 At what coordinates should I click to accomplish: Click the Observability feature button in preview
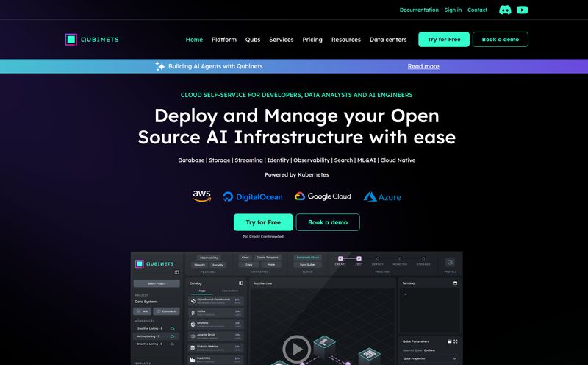click(209, 258)
